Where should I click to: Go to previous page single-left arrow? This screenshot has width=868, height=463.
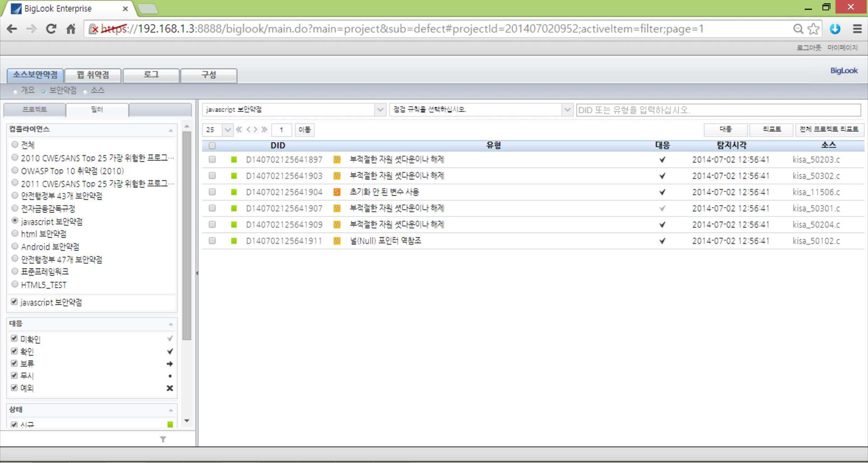pos(248,130)
